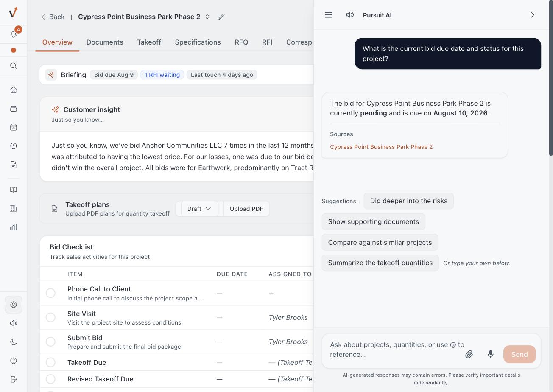The width and height of the screenshot is (553, 392).
Task: Open the Specifications tab
Action: point(198,42)
